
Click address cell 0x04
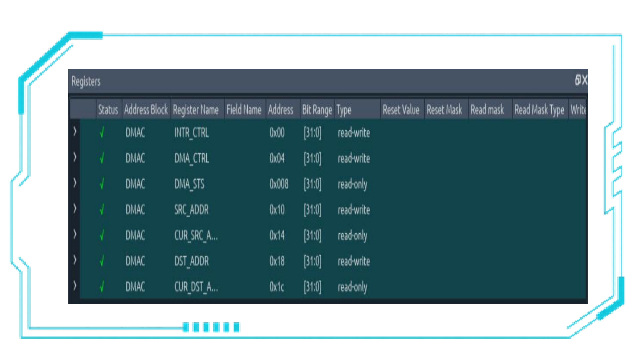pyautogui.click(x=277, y=158)
